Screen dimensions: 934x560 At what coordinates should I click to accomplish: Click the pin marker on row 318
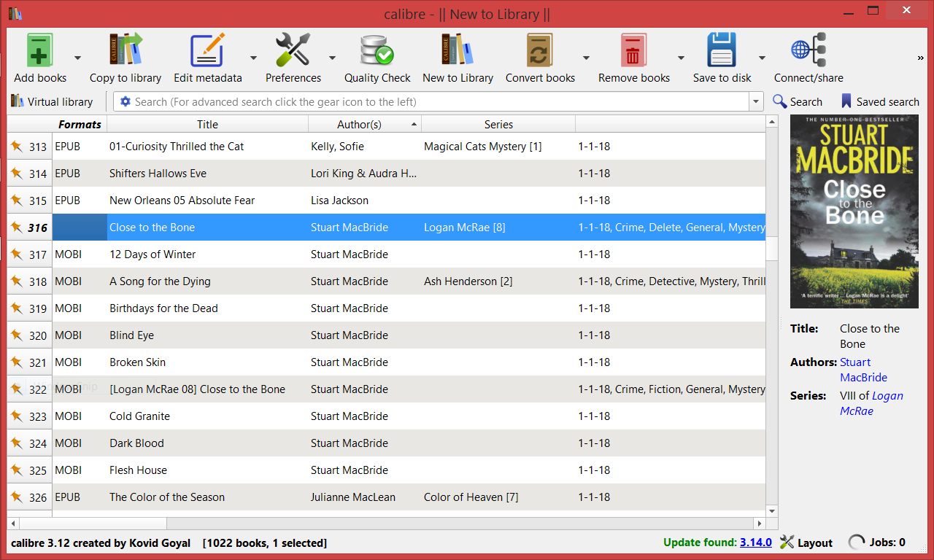click(x=16, y=281)
